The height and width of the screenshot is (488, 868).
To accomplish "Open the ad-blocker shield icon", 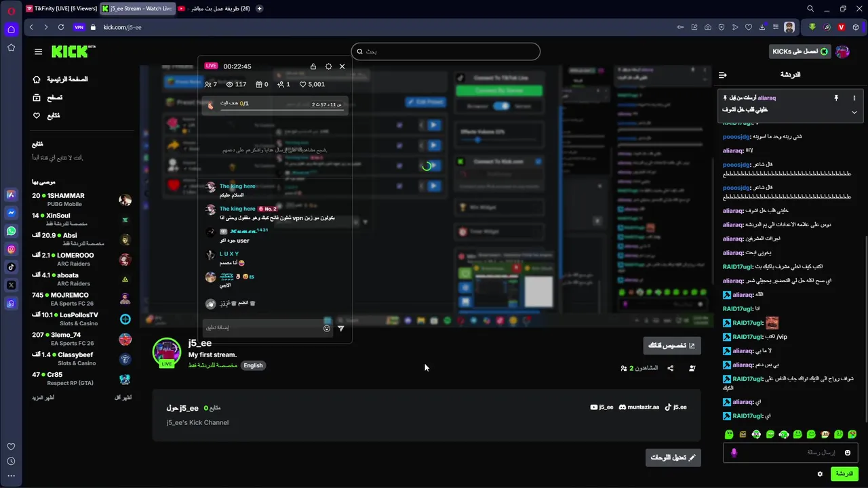I will 722,27.
